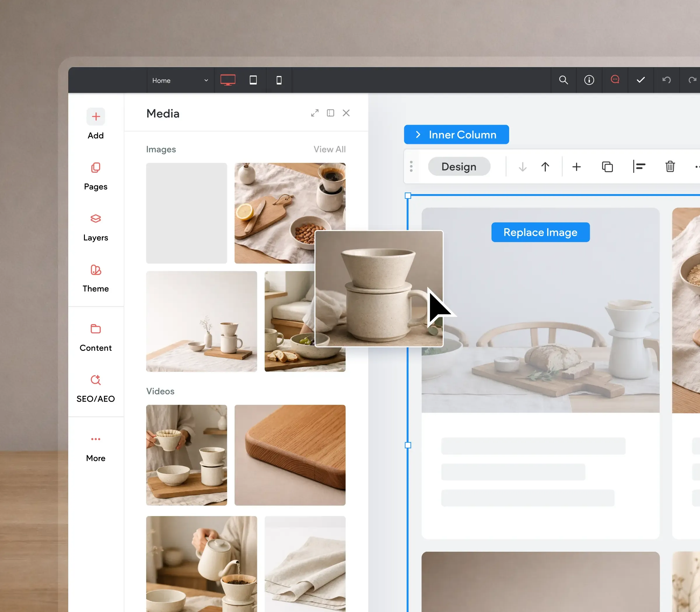Viewport: 700px width, 612px height.
Task: Select the blank gray image placeholder
Action: [x=187, y=213]
